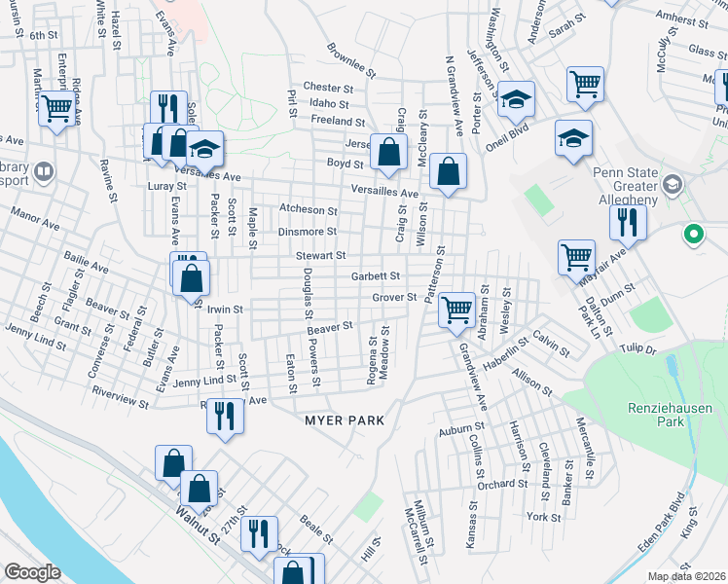
Task: Select the Amherst St label
Action: [x=682, y=20]
